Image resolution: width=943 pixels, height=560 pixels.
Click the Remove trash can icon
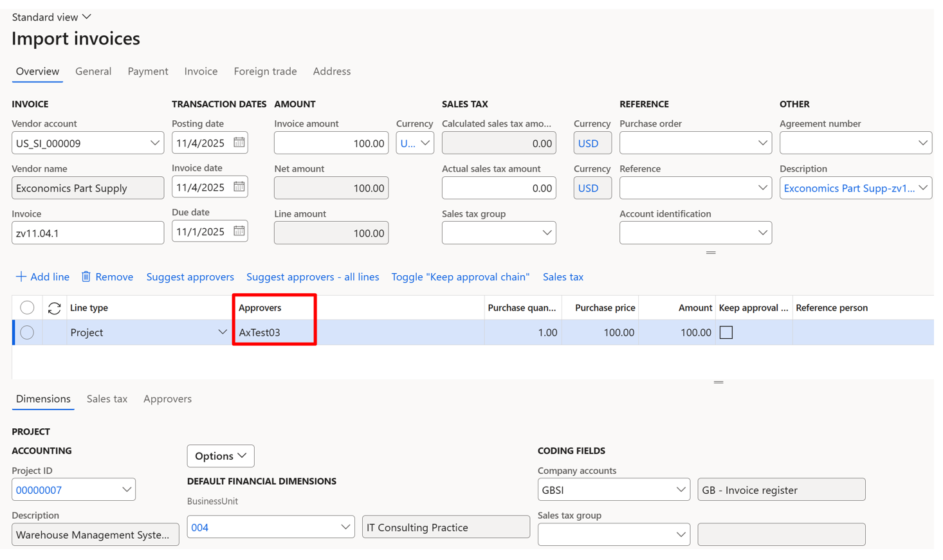(86, 276)
